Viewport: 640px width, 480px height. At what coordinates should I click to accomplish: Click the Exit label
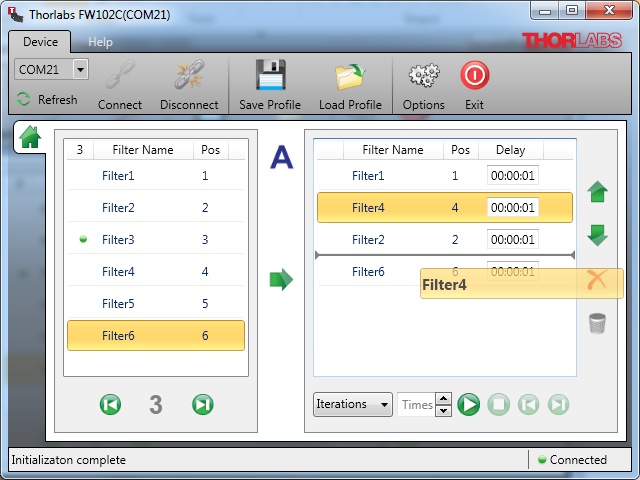[474, 105]
